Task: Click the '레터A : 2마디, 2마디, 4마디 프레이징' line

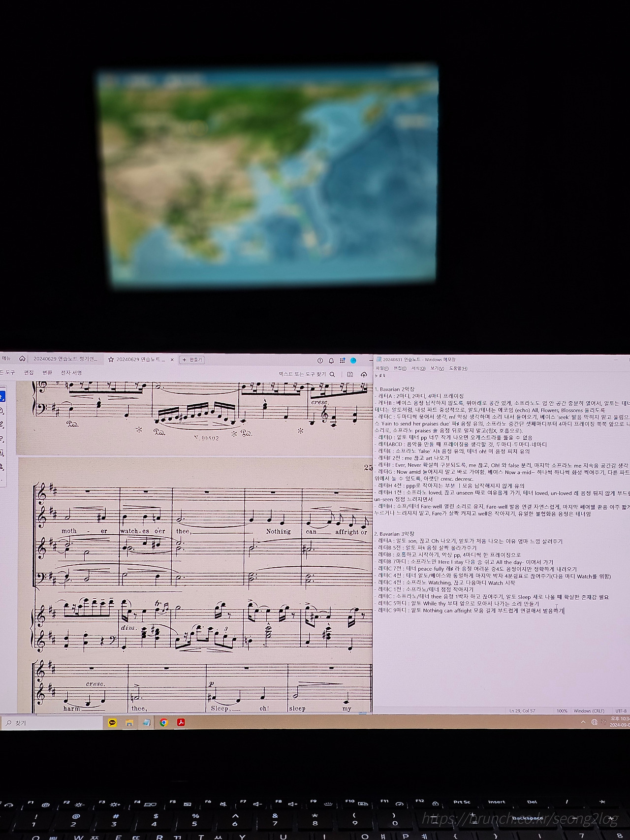Action: click(419, 396)
